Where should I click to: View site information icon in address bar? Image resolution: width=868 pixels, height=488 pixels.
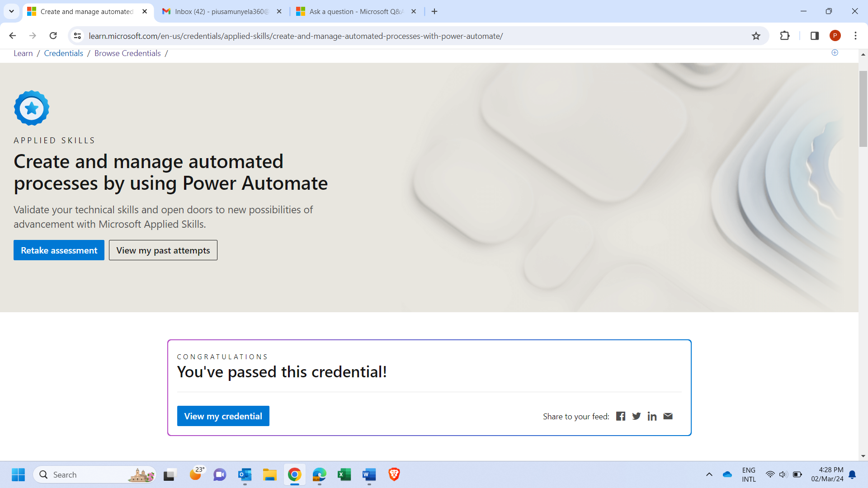tap(77, 36)
